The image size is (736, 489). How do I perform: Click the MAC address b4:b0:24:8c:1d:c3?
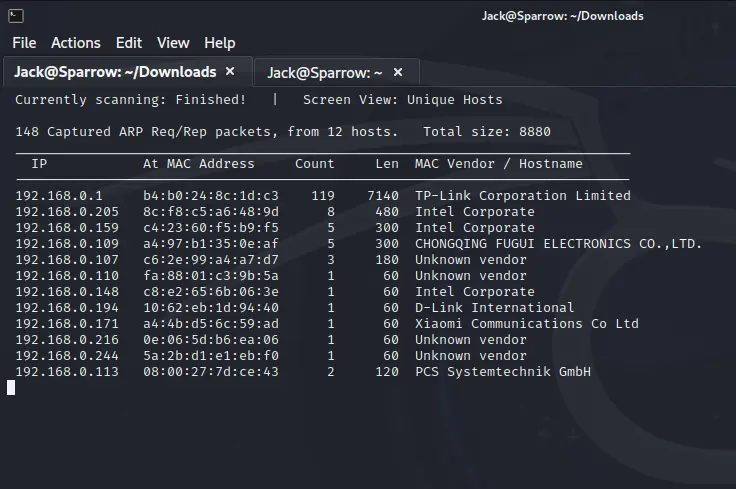click(x=211, y=196)
